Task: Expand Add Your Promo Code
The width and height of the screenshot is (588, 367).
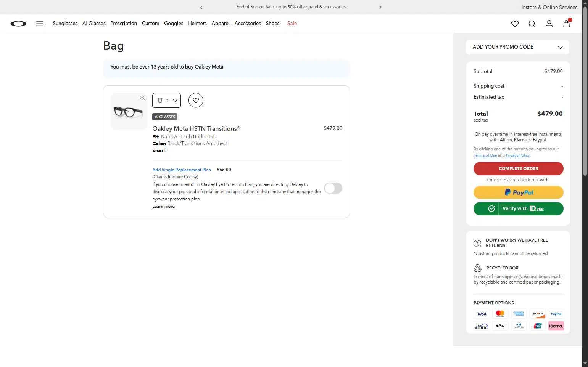Action: [x=517, y=47]
